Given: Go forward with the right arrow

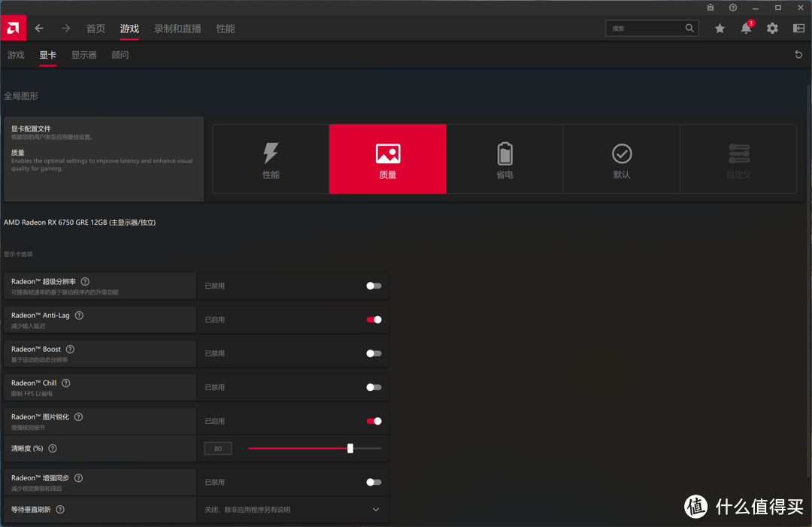Looking at the screenshot, I should 65,29.
